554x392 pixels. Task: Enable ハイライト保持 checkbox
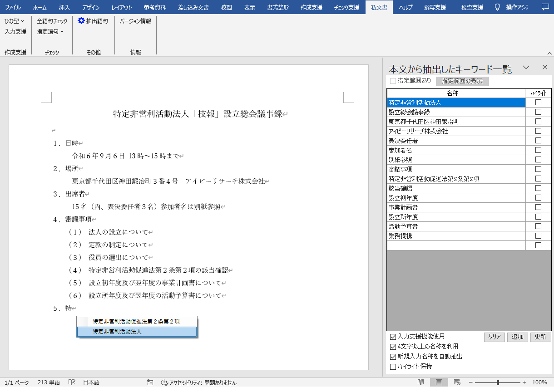(393, 367)
